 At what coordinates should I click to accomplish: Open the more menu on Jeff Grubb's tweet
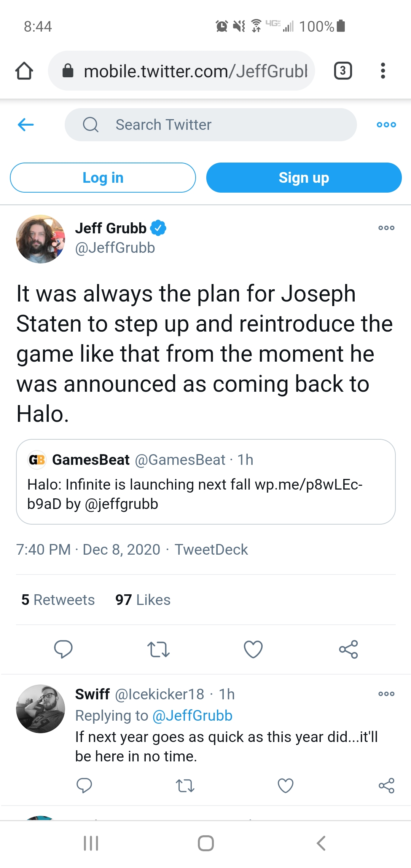pyautogui.click(x=386, y=228)
